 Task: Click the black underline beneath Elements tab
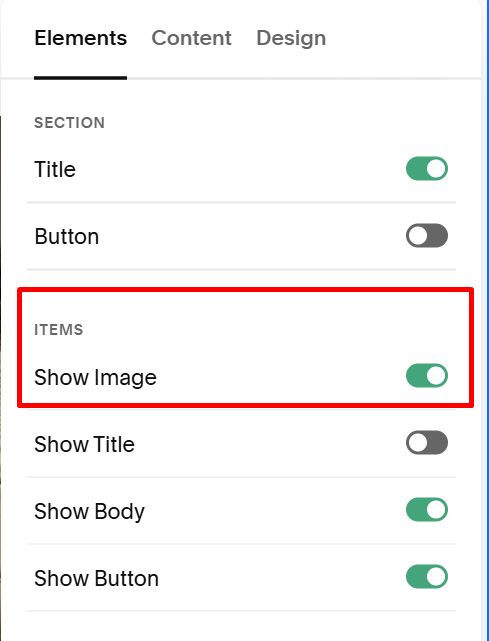coord(81,78)
